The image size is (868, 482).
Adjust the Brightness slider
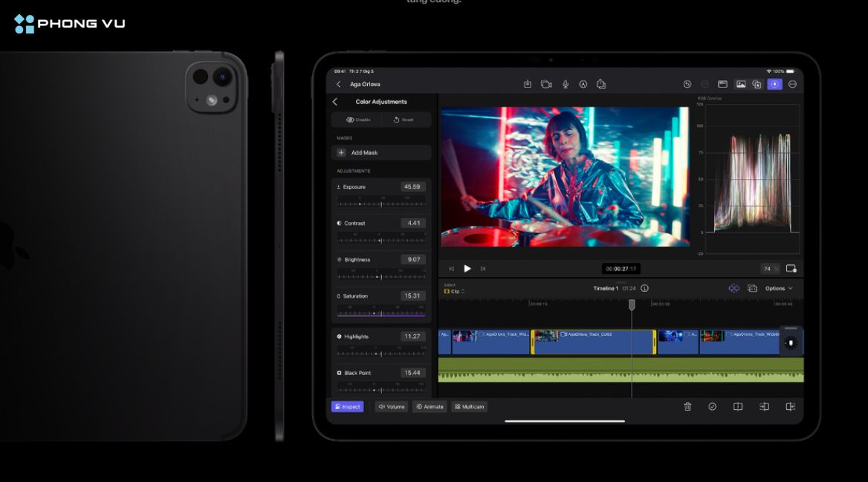tap(380, 276)
